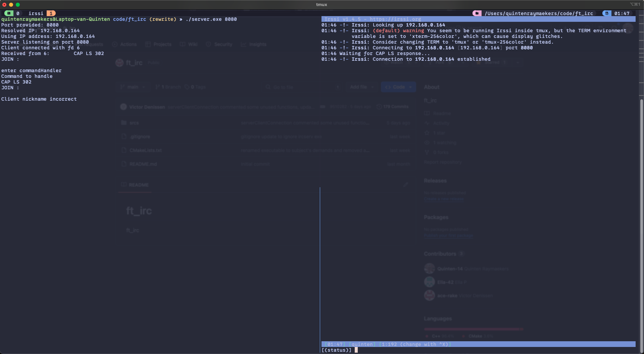Click the 01:47 time in tmux status bar

point(622,13)
